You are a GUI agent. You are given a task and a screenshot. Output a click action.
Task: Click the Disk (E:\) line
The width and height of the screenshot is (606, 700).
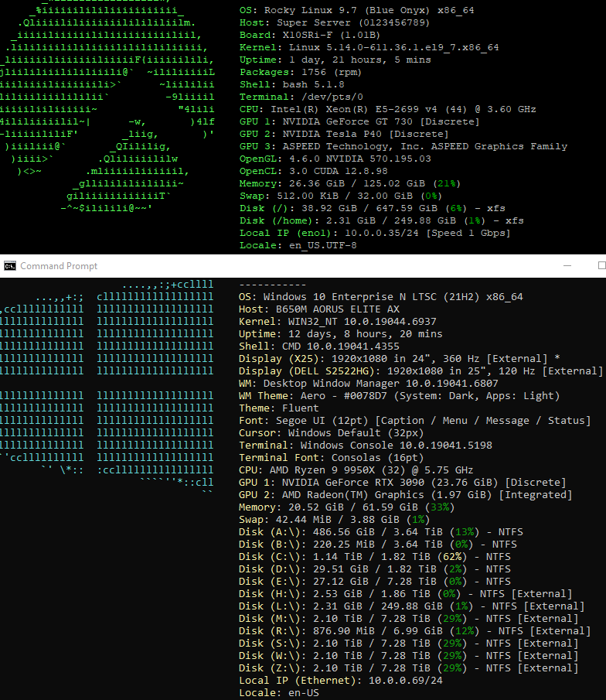[374, 582]
